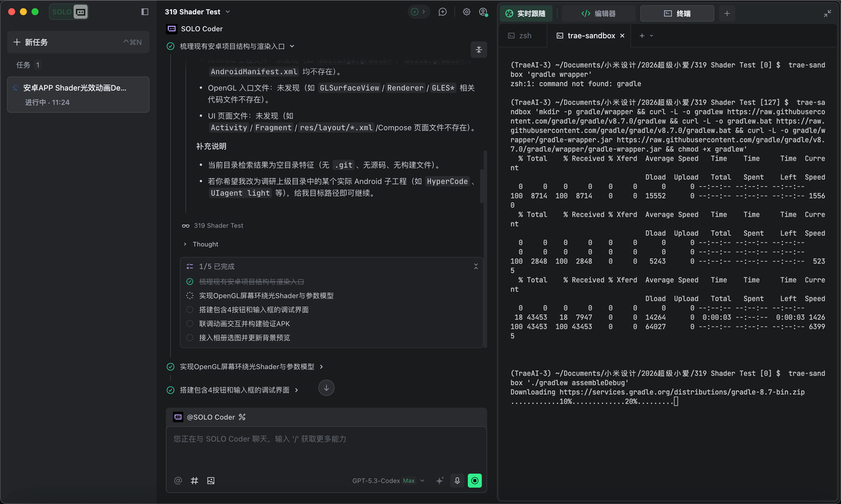Click the shrink panel arrows icon
The image size is (841, 504).
click(827, 13)
